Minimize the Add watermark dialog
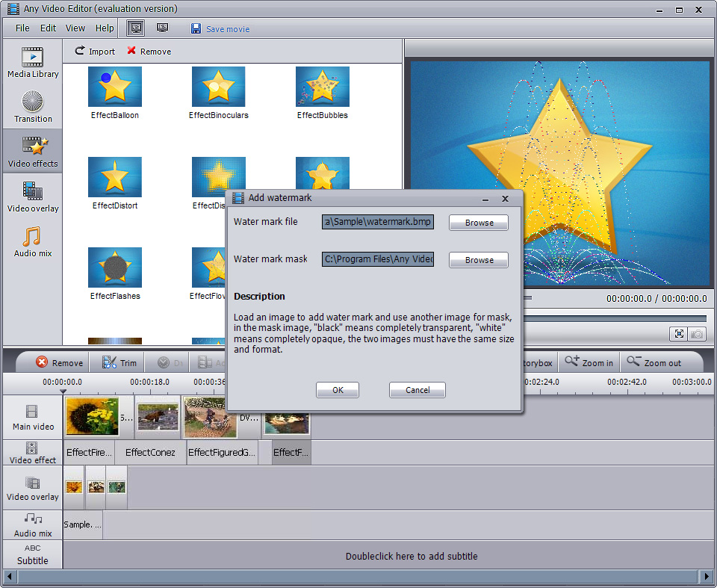The height and width of the screenshot is (588, 717). 485,199
